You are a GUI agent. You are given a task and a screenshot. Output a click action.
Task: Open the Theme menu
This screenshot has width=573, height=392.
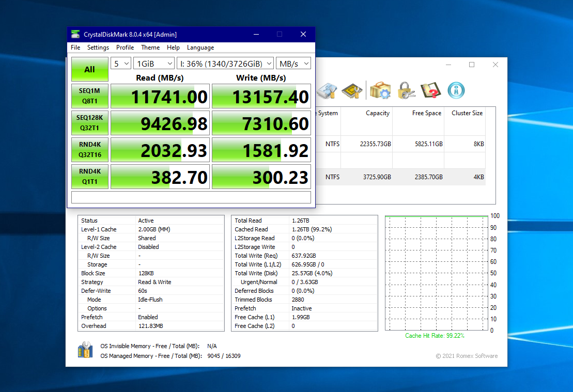point(150,48)
